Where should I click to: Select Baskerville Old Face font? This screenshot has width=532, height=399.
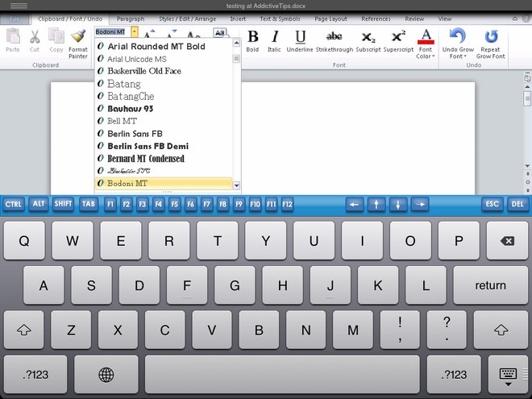coord(143,71)
